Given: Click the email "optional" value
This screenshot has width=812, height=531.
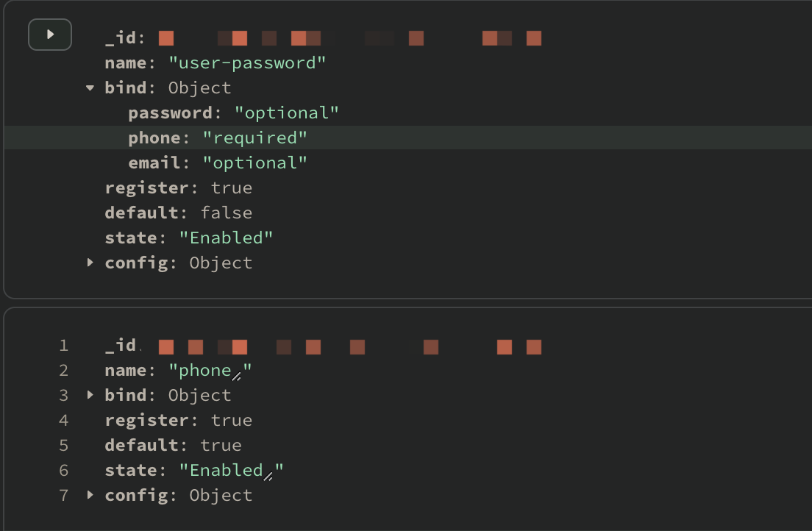Looking at the screenshot, I should [254, 163].
